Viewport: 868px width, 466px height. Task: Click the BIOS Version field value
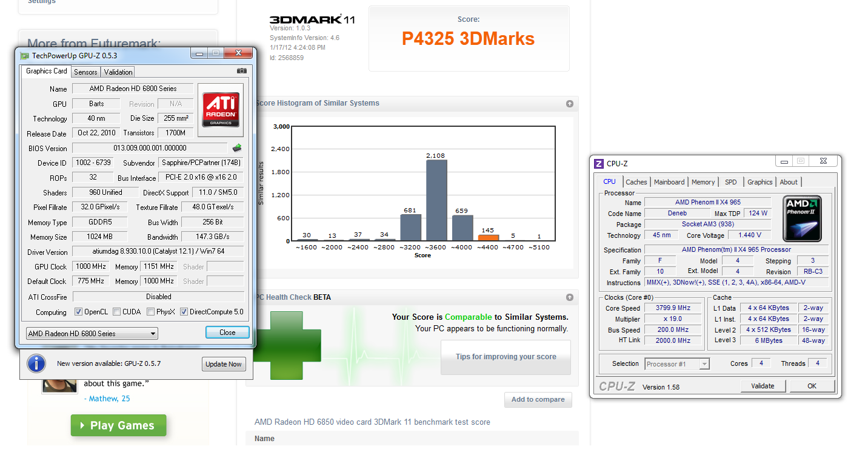[x=150, y=148]
